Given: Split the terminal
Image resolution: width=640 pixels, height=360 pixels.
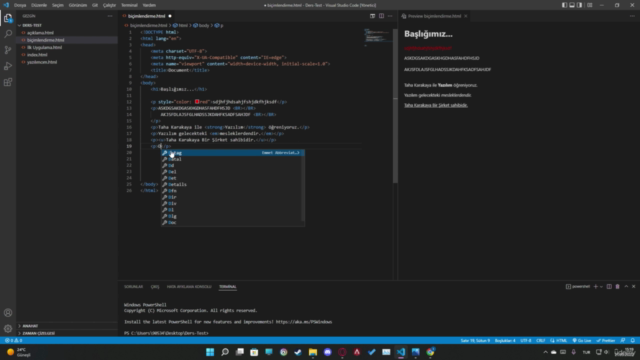Looking at the screenshot, I should click(x=609, y=287).
